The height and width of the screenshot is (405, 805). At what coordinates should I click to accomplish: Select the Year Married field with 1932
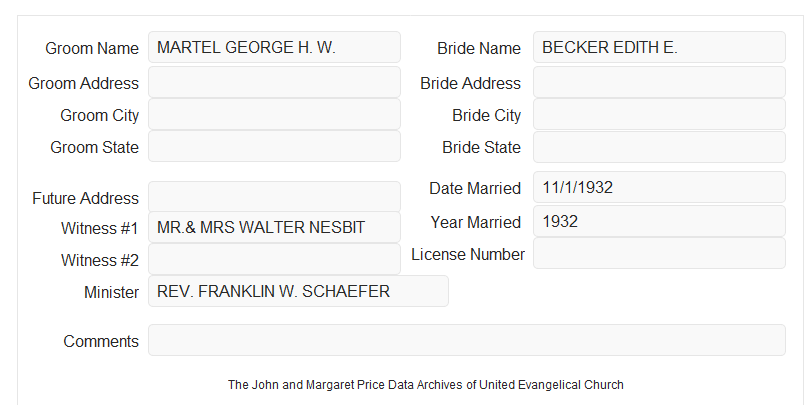(659, 221)
